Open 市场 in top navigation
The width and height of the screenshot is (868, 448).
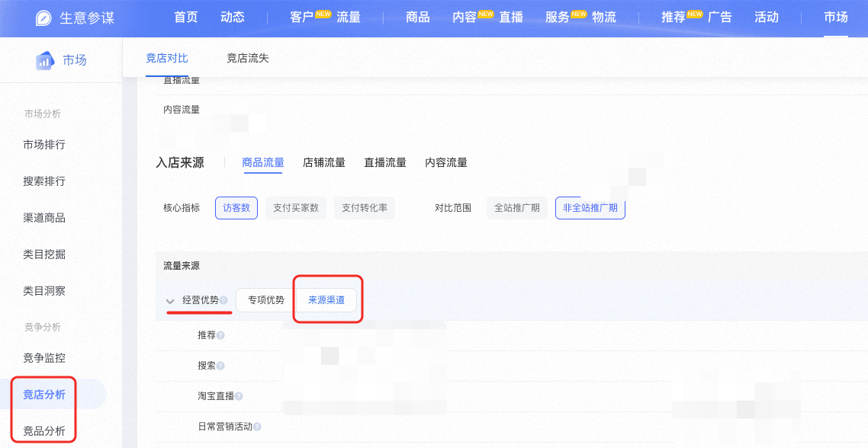836,18
